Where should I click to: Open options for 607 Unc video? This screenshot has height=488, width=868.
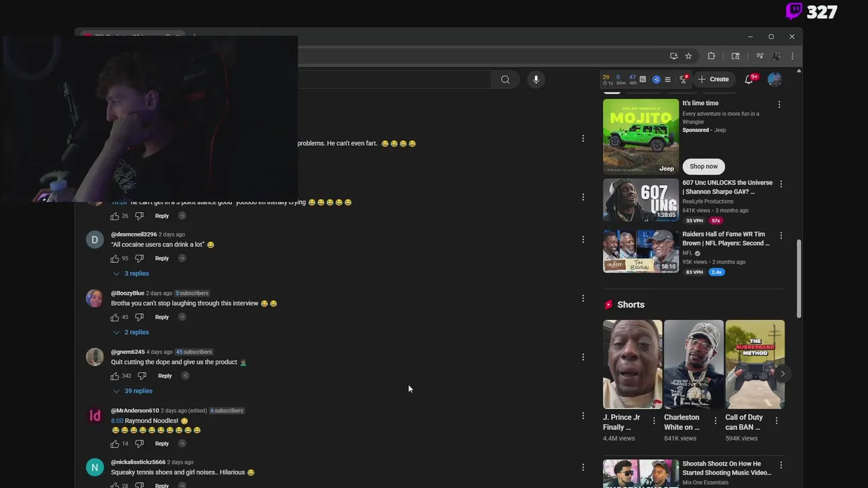781,184
